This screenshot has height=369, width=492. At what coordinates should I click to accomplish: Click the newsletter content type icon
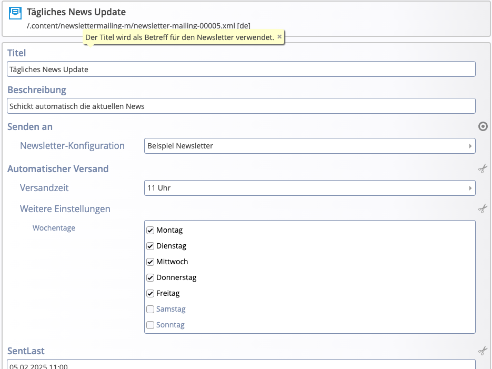coord(15,13)
